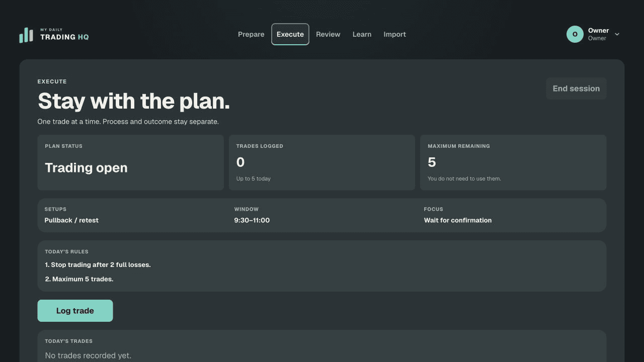Click the TRADING HQ brand text

click(64, 37)
